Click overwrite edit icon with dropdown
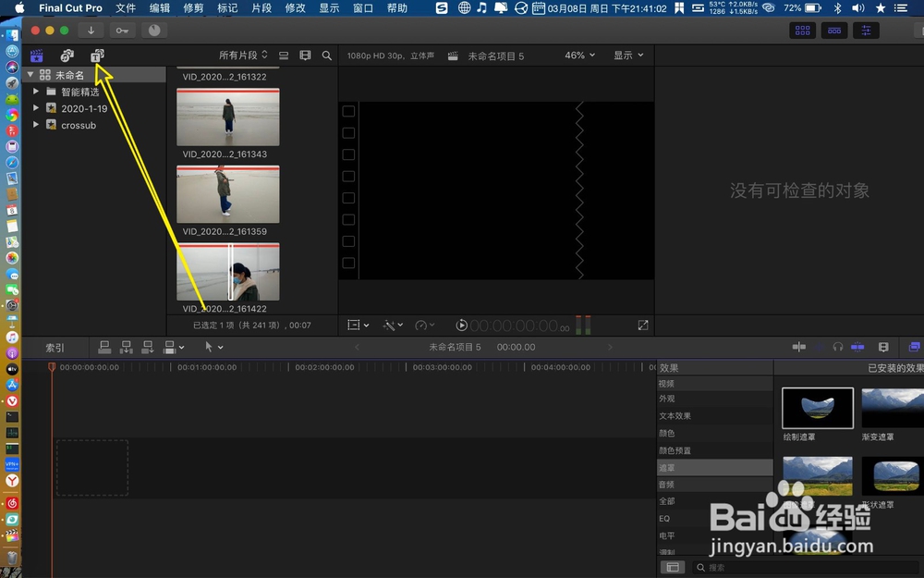This screenshot has width=924, height=578. (174, 348)
